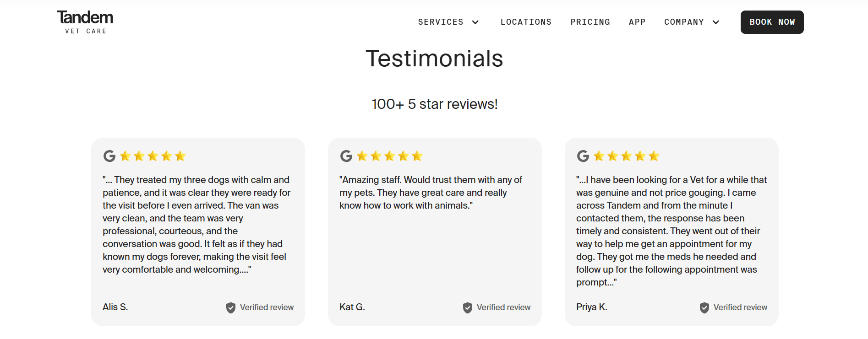Expand the Services dropdown chevron
868x339 pixels.
click(475, 22)
